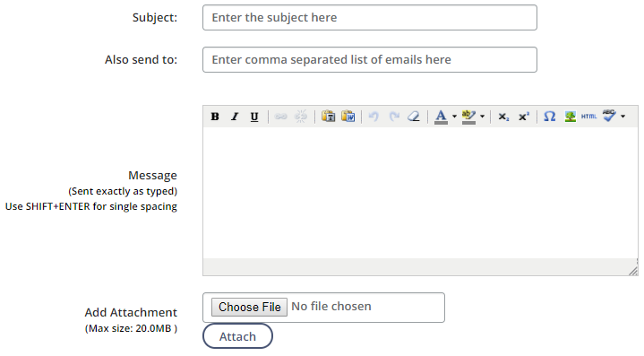Apply superscript formatting
Viewport: 644px width, 356px height.
coord(524,117)
